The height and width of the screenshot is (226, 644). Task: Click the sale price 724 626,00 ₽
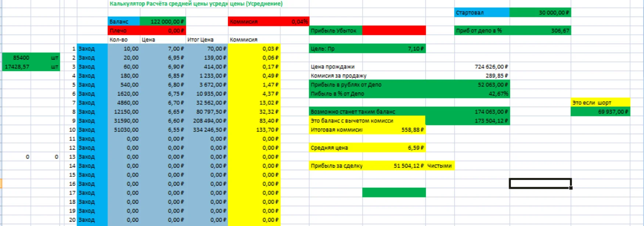pos(482,67)
